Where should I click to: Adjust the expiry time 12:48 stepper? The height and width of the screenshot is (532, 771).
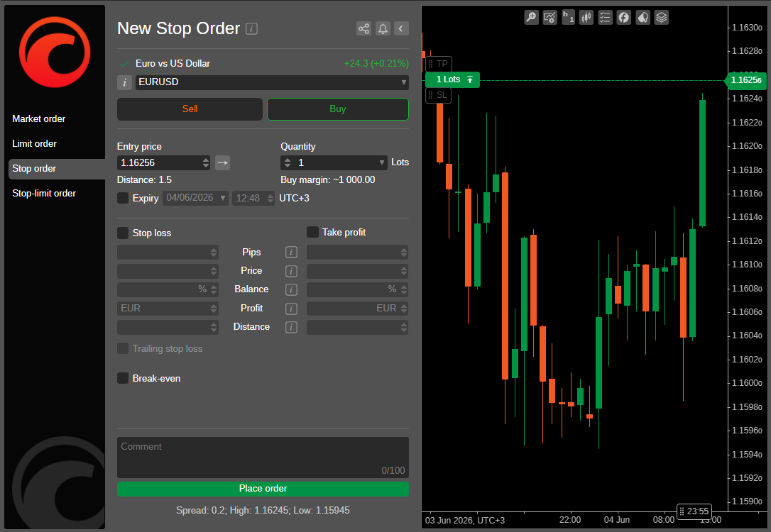pyautogui.click(x=270, y=198)
